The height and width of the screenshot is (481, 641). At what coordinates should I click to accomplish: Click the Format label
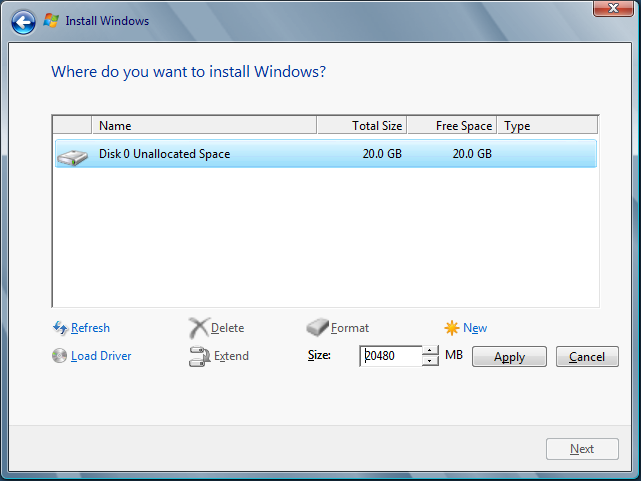[x=350, y=328]
